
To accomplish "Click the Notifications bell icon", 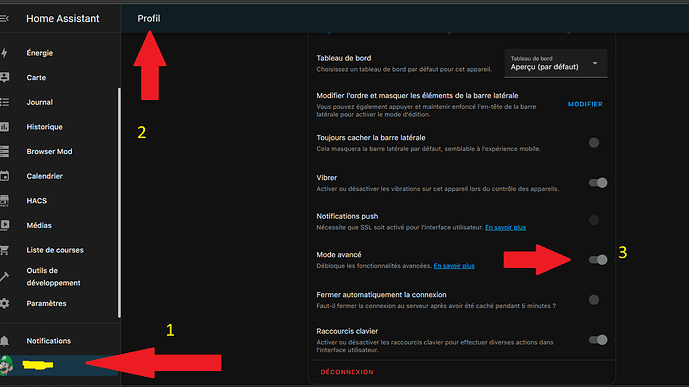I will pos(4,341).
